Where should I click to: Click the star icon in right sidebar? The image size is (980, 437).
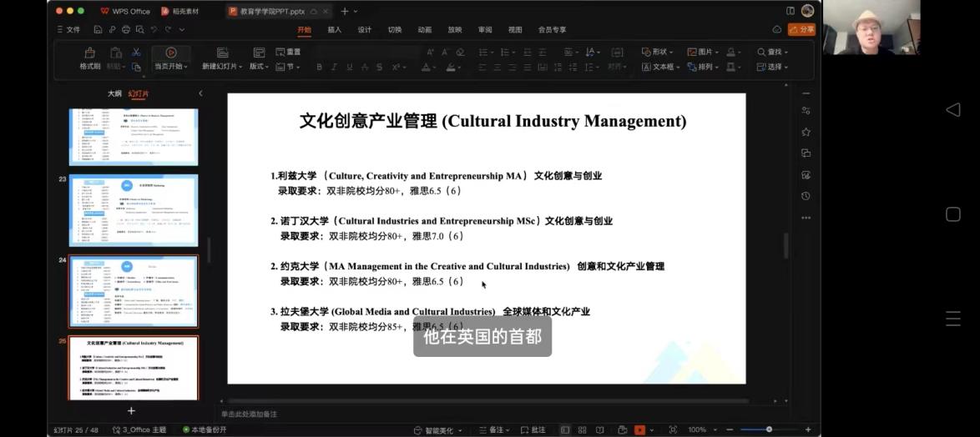coord(806,133)
